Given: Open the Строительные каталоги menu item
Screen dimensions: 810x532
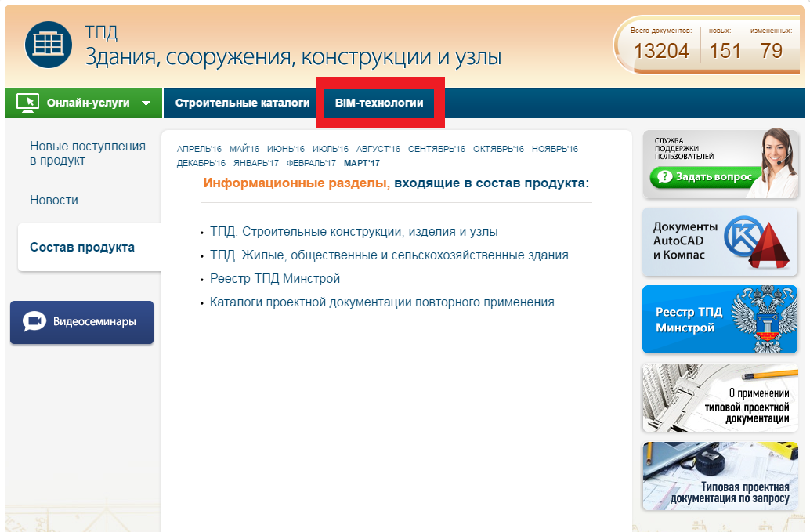Looking at the screenshot, I should [x=242, y=103].
